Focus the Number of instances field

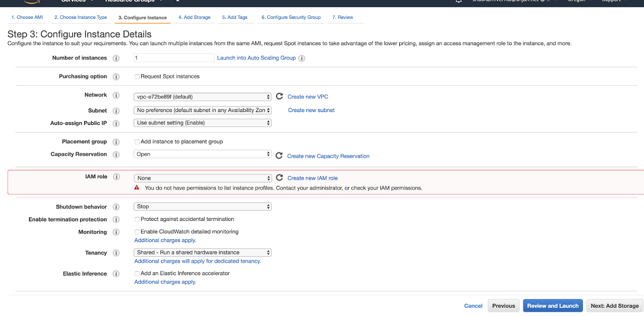(x=174, y=58)
